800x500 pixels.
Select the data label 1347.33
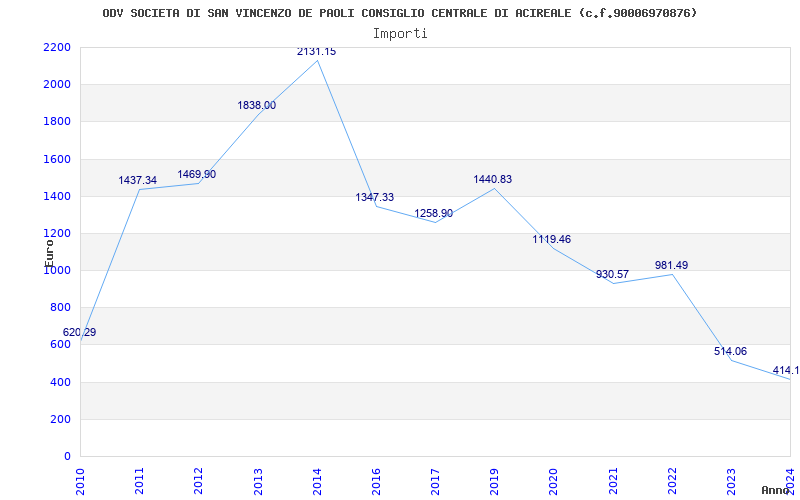coord(374,197)
